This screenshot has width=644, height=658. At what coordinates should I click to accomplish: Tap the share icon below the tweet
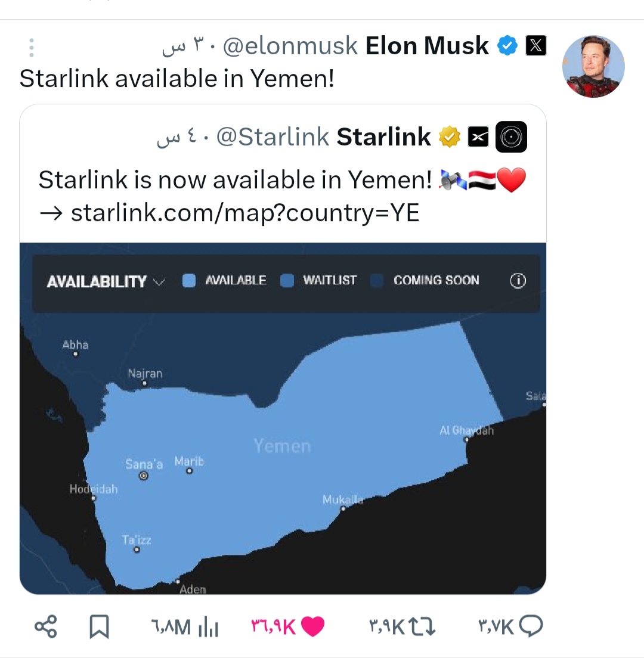(x=45, y=626)
